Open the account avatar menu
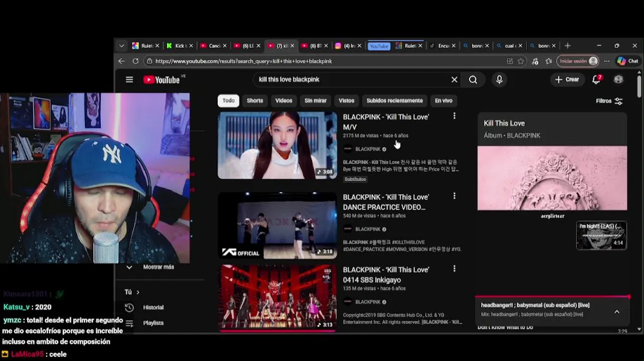The height and width of the screenshot is (361, 644). pyautogui.click(x=618, y=79)
